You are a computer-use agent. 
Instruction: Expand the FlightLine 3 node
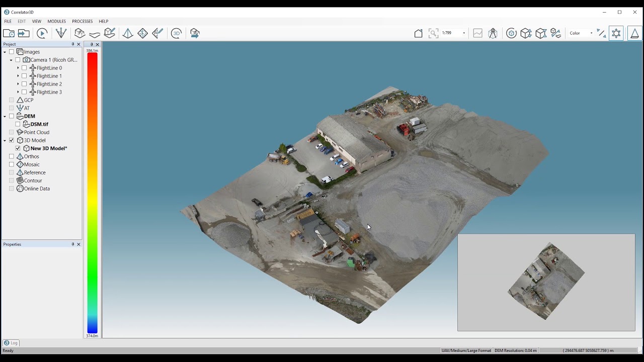pyautogui.click(x=18, y=92)
